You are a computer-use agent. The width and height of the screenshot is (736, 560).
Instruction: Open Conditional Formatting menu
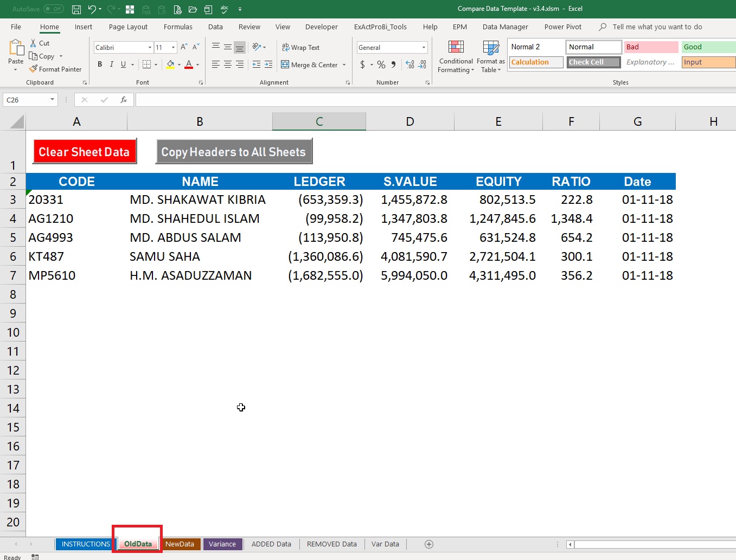(456, 56)
